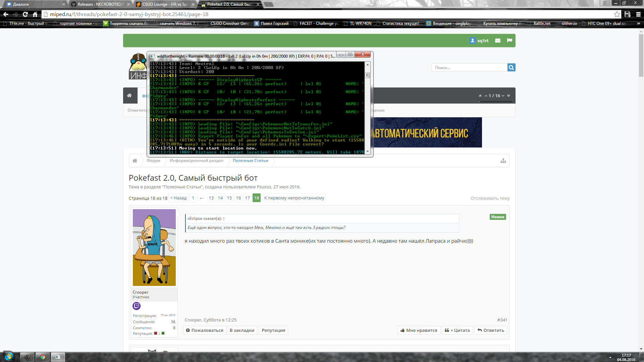Switch to the CSGO Lounge tab

pos(164,4)
